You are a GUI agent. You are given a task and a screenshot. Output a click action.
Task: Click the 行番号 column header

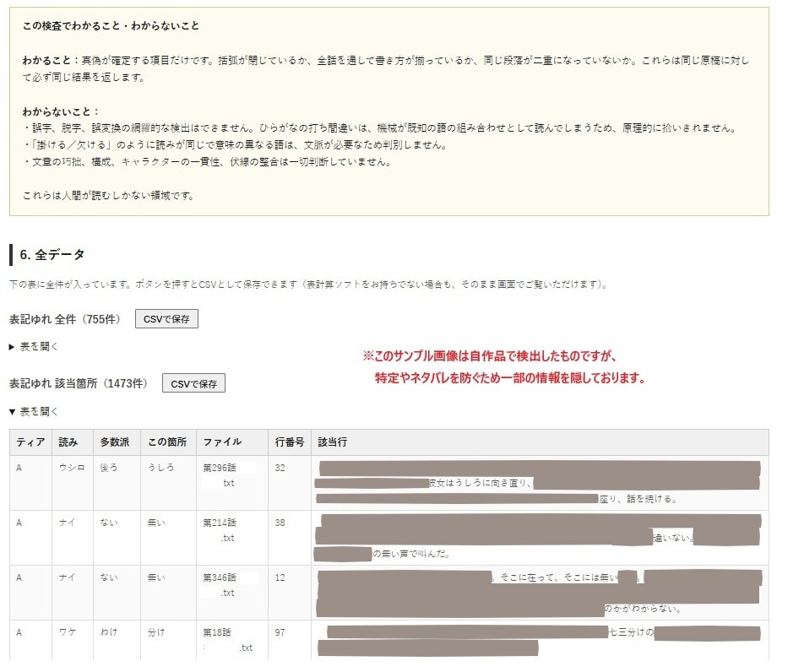coord(290,442)
